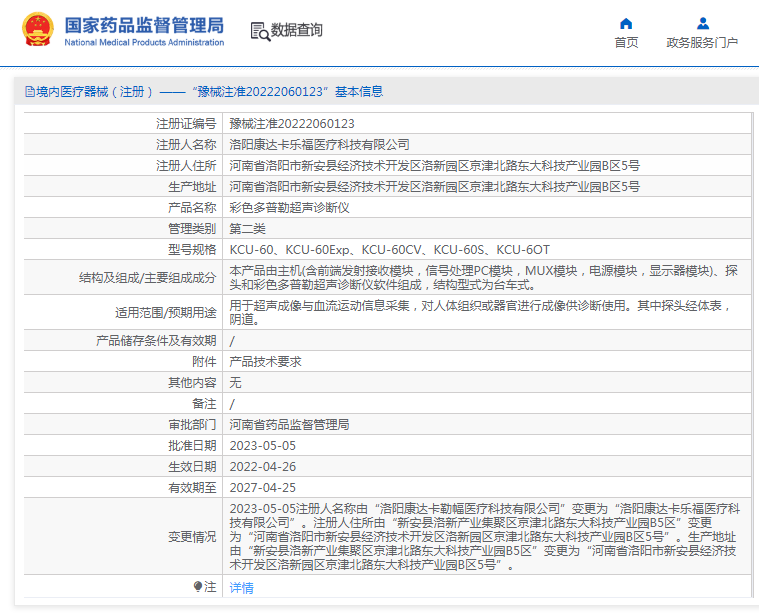Click the 型号规格 row label
The height and width of the screenshot is (616, 759).
192,250
